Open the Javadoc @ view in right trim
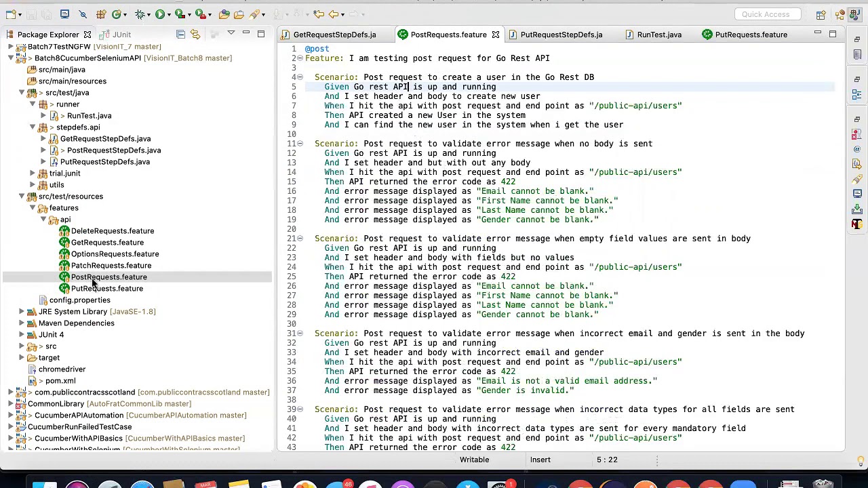Viewport: 868px width, 488px height. pyautogui.click(x=857, y=148)
